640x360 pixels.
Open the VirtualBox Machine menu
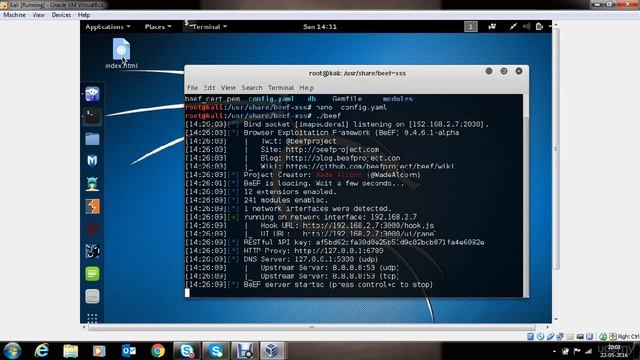[14, 15]
